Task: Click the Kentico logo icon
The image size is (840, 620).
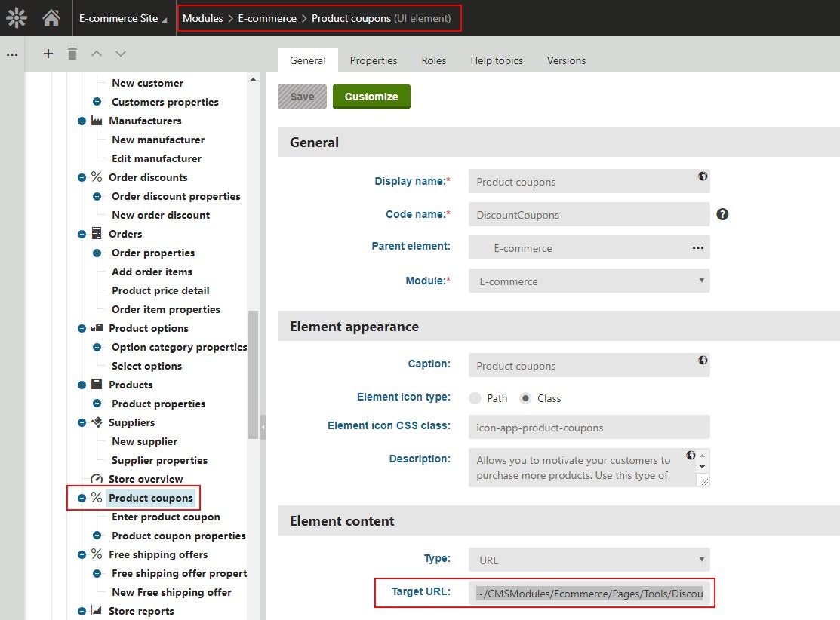Action: [17, 17]
